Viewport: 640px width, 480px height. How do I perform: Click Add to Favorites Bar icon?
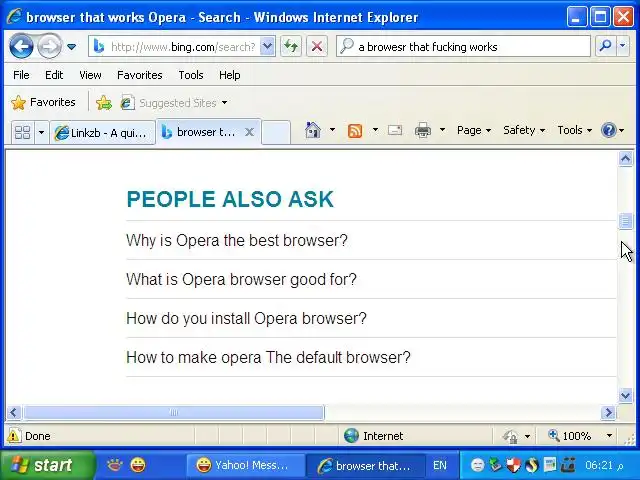pos(104,102)
